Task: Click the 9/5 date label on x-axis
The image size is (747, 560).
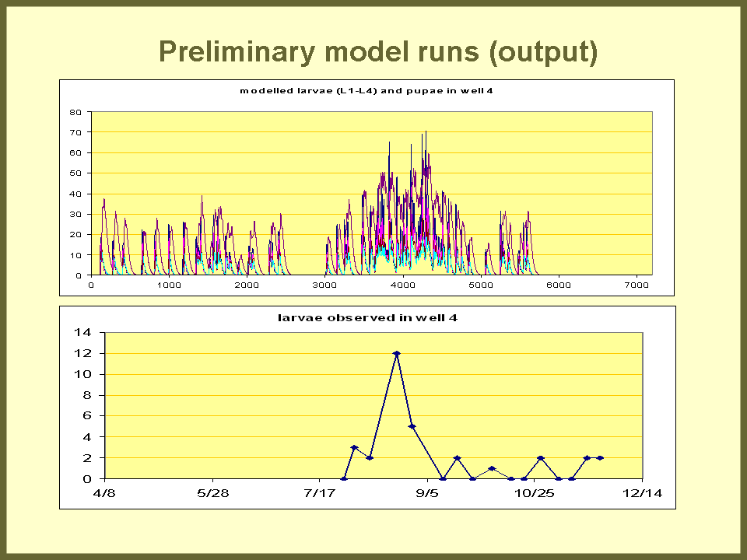Action: (x=427, y=493)
